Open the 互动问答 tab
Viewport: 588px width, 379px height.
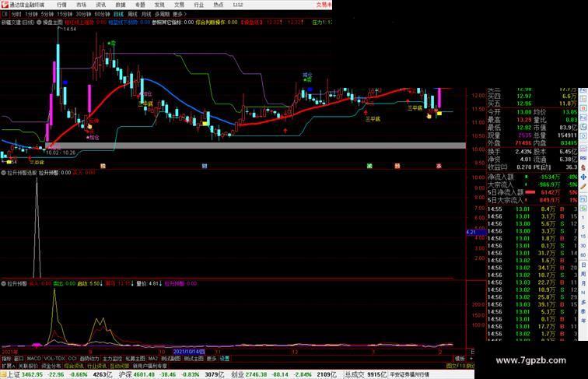[x=119, y=366]
